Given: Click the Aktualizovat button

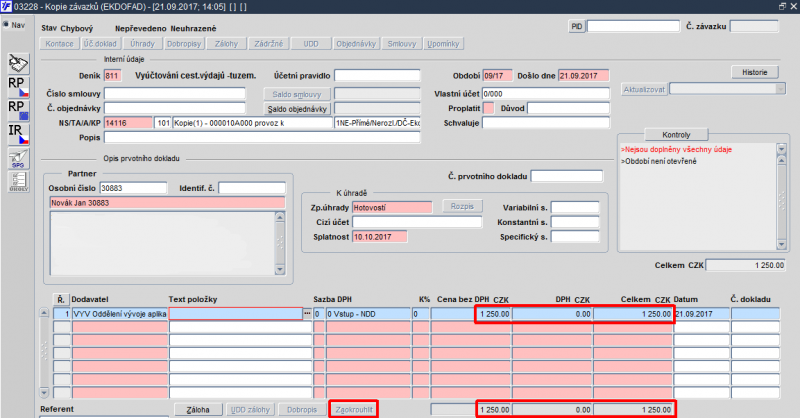Looking at the screenshot, I should tap(644, 89).
